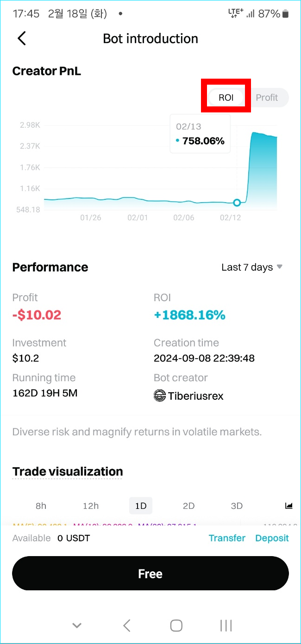Tap the Android back navigation button
301x644 pixels.
point(126,626)
